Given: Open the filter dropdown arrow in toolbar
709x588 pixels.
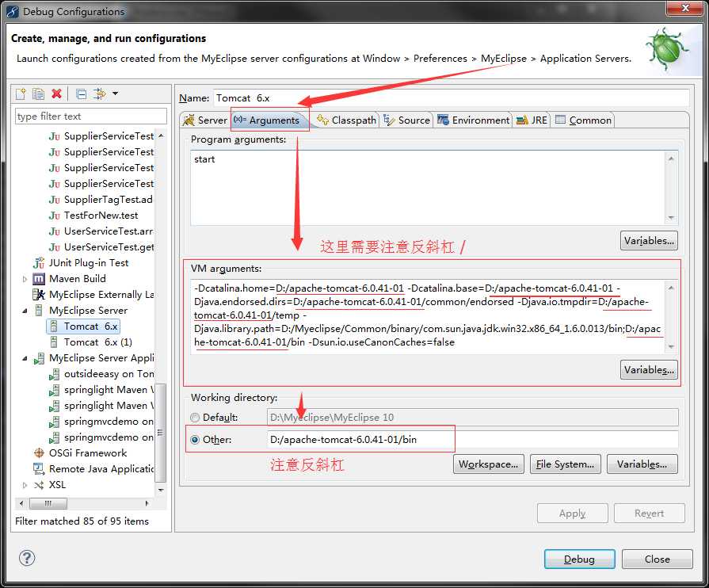Looking at the screenshot, I should 116,94.
